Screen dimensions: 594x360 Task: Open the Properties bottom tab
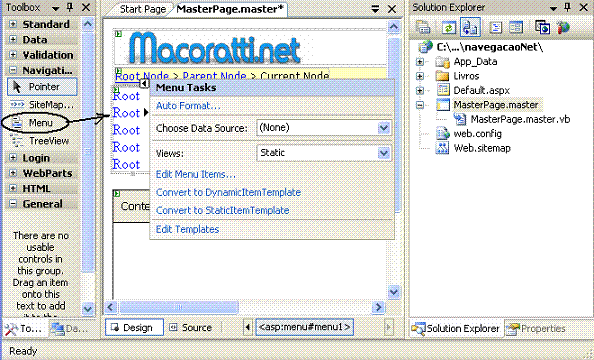[537, 329]
